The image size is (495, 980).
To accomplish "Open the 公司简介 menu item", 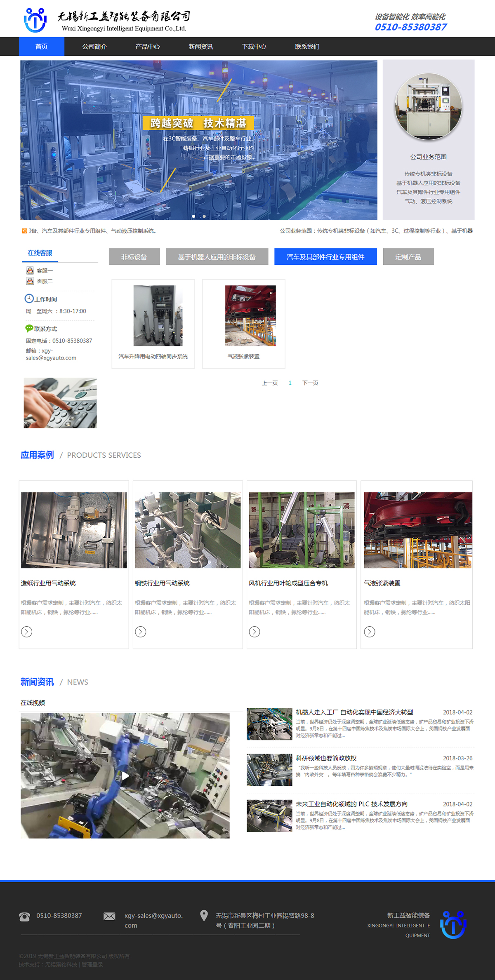I will [94, 47].
